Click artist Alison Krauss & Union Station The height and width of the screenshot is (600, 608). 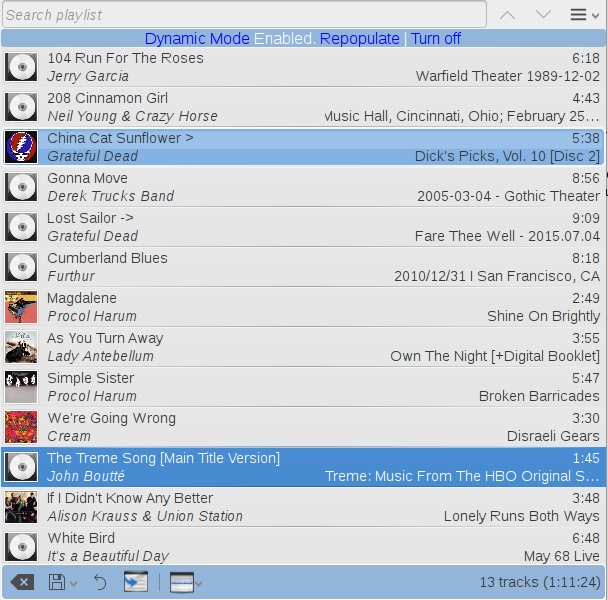pos(145,516)
